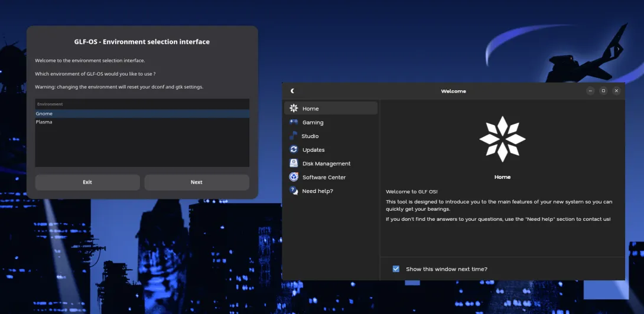Screen dimensions: 644x314
Task: Click the Environment column header
Action: [x=50, y=104]
